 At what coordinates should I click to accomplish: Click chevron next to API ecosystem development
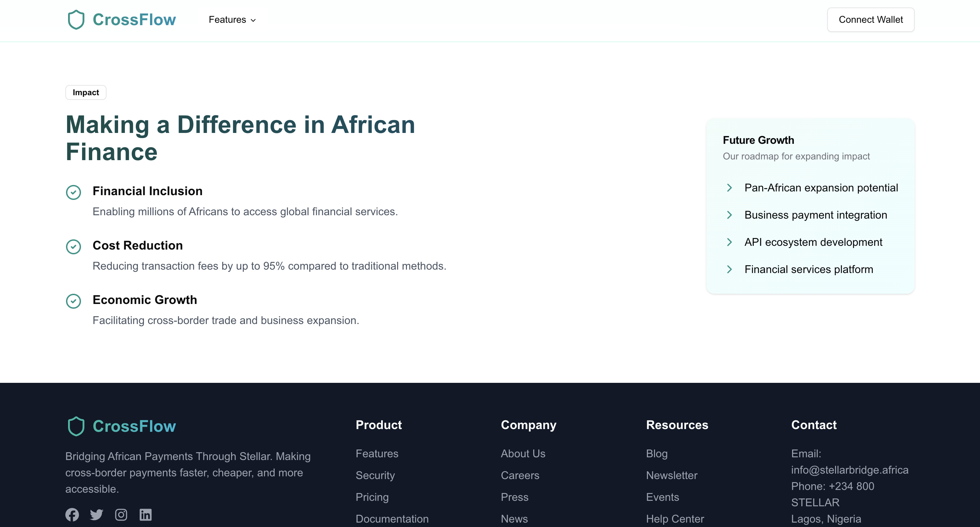[x=729, y=242]
